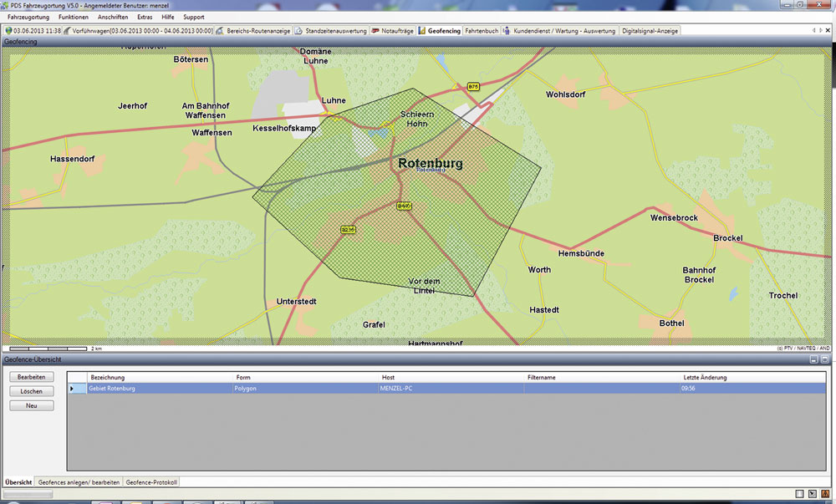Open the Digitalsignal-Anzeige tab
Screen dimensions: 836x504
pyautogui.click(x=650, y=31)
